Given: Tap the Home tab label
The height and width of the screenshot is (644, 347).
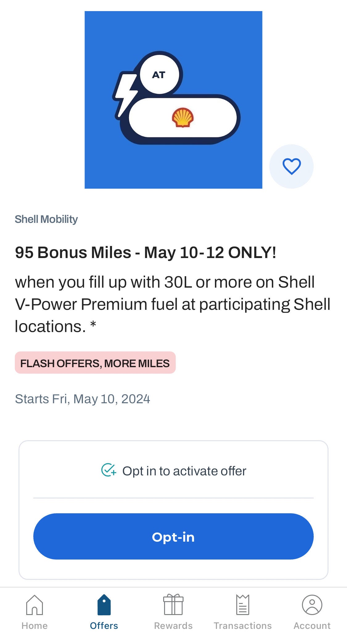Looking at the screenshot, I should pyautogui.click(x=35, y=626).
